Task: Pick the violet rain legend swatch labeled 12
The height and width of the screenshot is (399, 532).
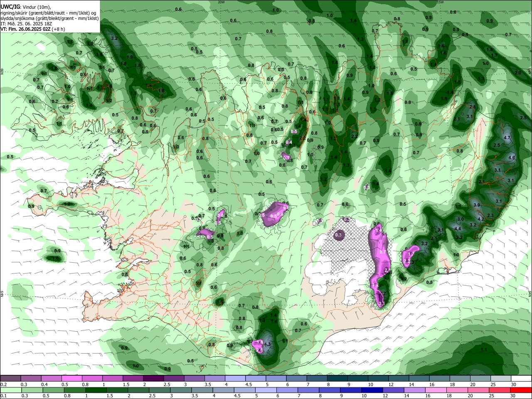Action: (394, 390)
